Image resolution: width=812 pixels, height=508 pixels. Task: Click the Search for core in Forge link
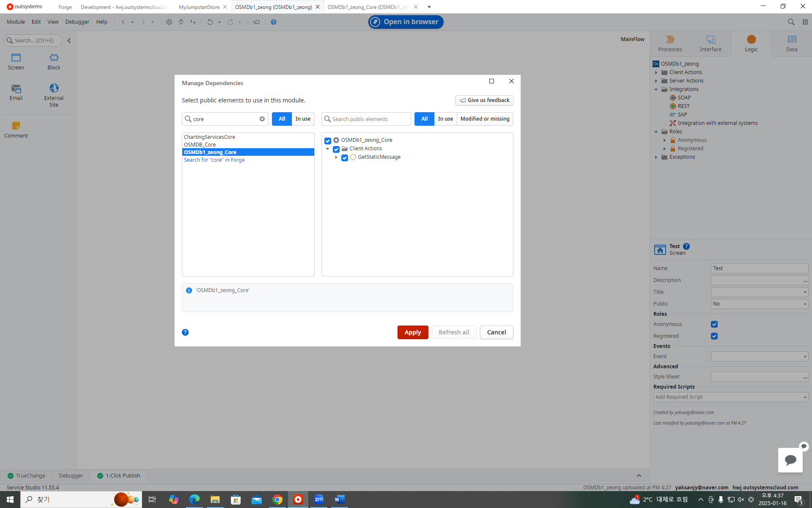pyautogui.click(x=214, y=160)
